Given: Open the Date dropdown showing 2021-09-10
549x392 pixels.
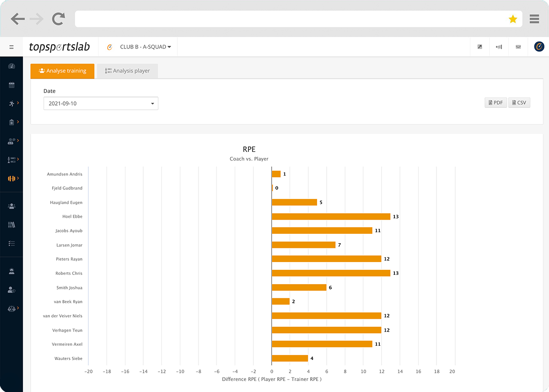Looking at the screenshot, I should (101, 103).
